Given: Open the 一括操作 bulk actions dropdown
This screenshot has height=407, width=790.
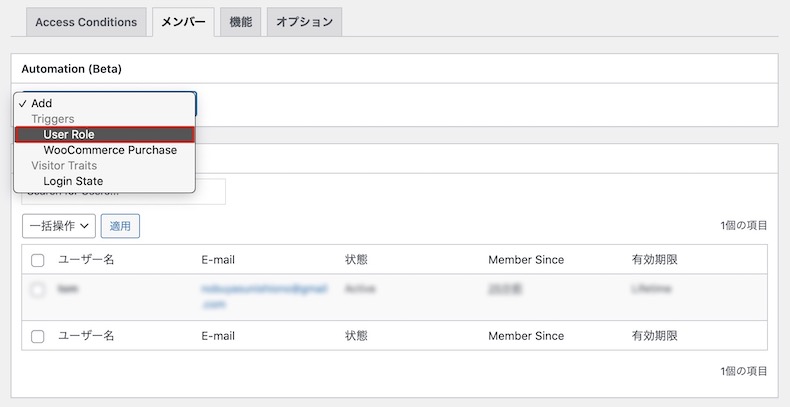Looking at the screenshot, I should point(59,226).
